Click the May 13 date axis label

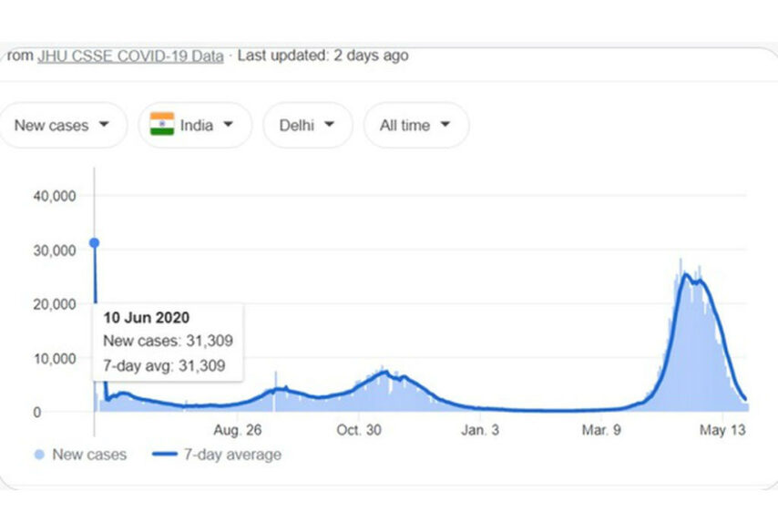click(x=723, y=429)
